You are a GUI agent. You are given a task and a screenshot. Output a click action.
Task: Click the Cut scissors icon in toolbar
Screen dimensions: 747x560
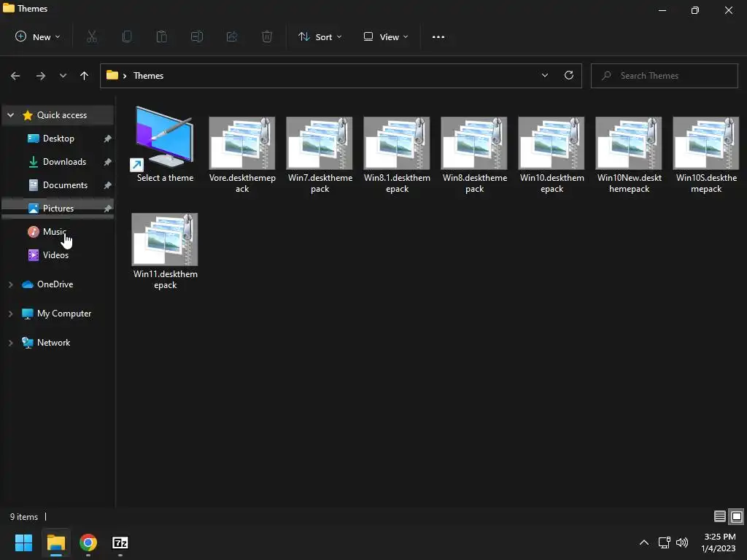(92, 36)
